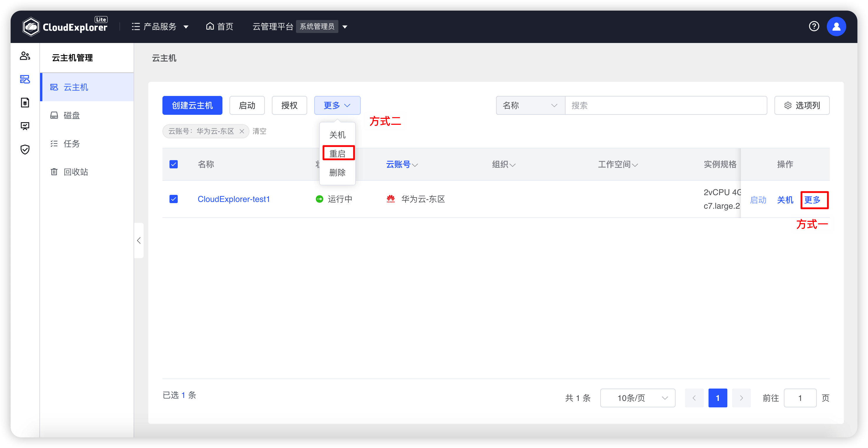868x448 pixels.
Task: Click the 授权 toolbar button
Action: (290, 105)
